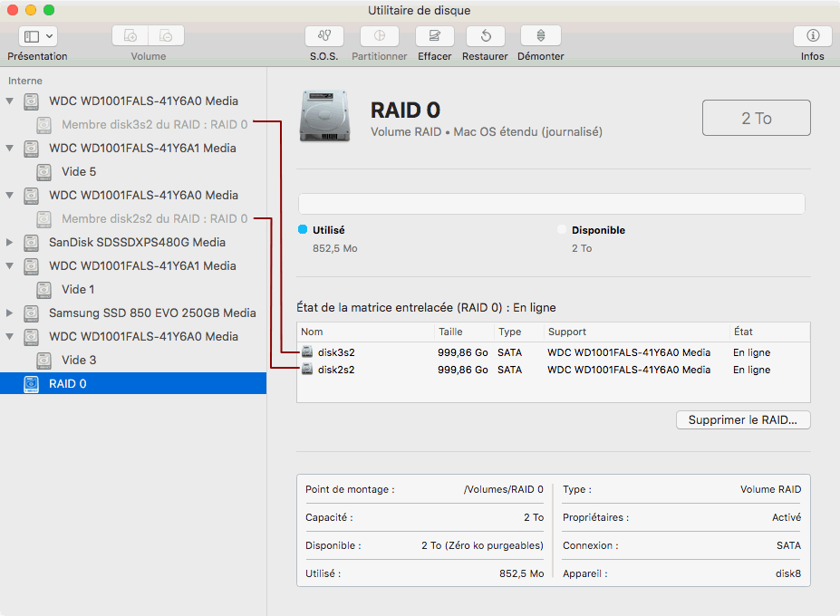
Task: Click the Type column header in the table
Action: 518,332
